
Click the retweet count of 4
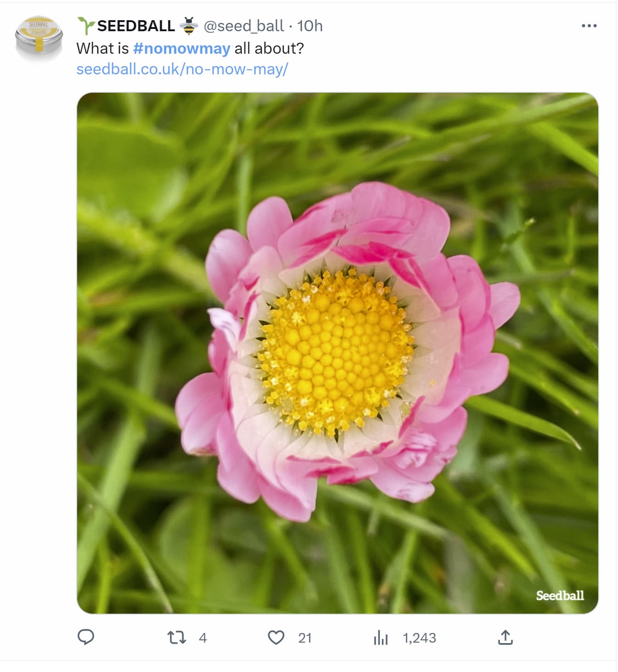click(x=202, y=638)
